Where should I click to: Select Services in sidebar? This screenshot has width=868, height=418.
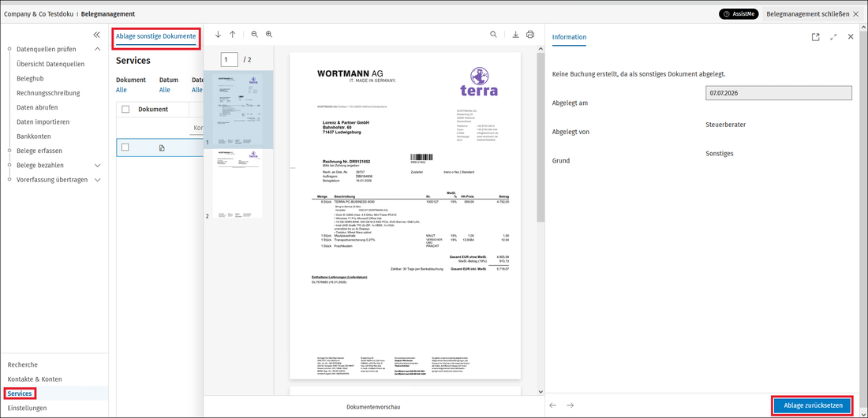[20, 393]
